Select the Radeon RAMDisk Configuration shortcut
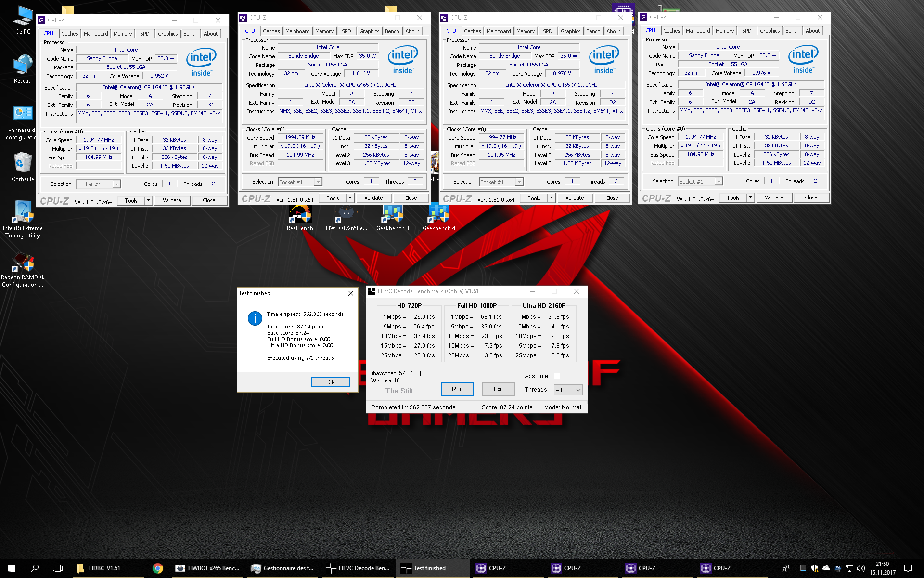924x578 pixels. 23,270
